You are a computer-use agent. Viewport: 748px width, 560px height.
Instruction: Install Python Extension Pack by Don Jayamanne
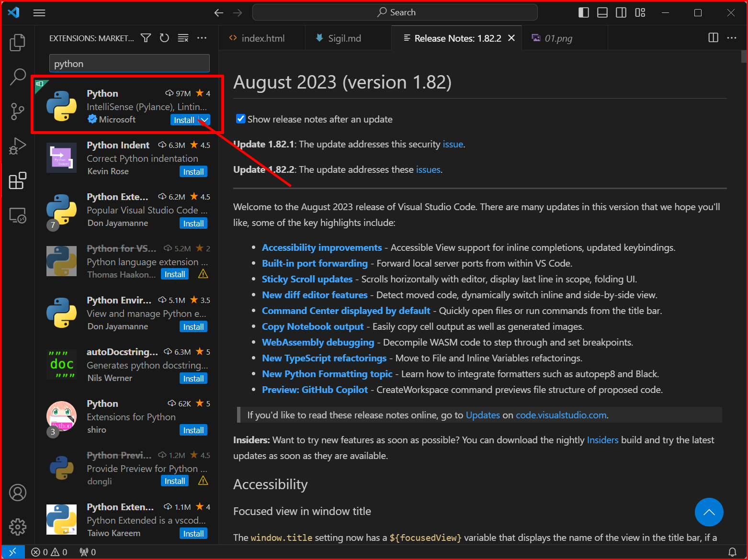(193, 224)
